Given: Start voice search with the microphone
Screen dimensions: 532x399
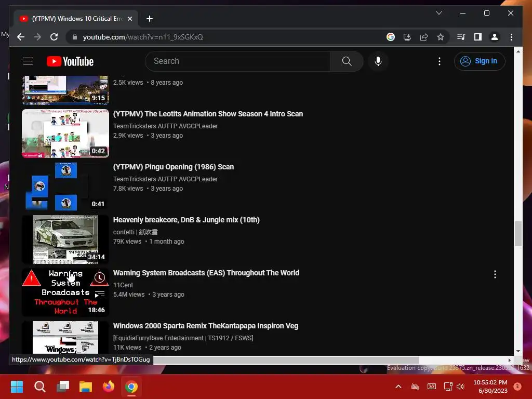Looking at the screenshot, I should 378,61.
